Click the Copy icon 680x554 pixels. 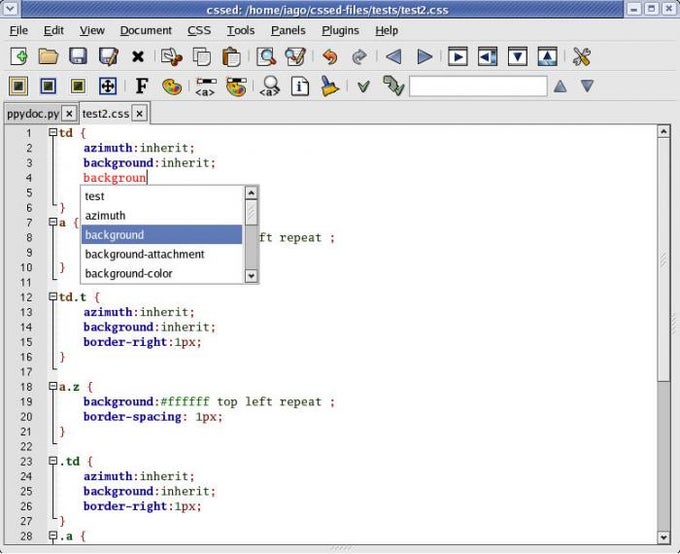(202, 57)
